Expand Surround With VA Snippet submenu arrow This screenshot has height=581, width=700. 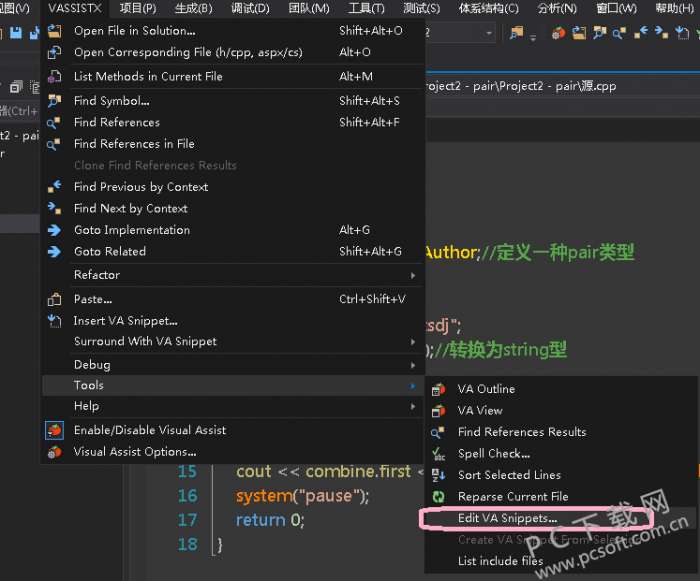[413, 342]
